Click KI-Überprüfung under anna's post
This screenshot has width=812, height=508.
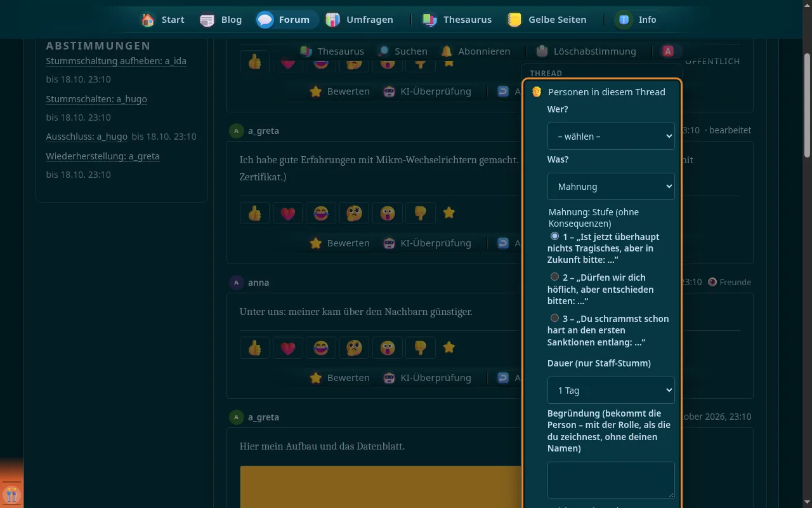pyautogui.click(x=428, y=378)
